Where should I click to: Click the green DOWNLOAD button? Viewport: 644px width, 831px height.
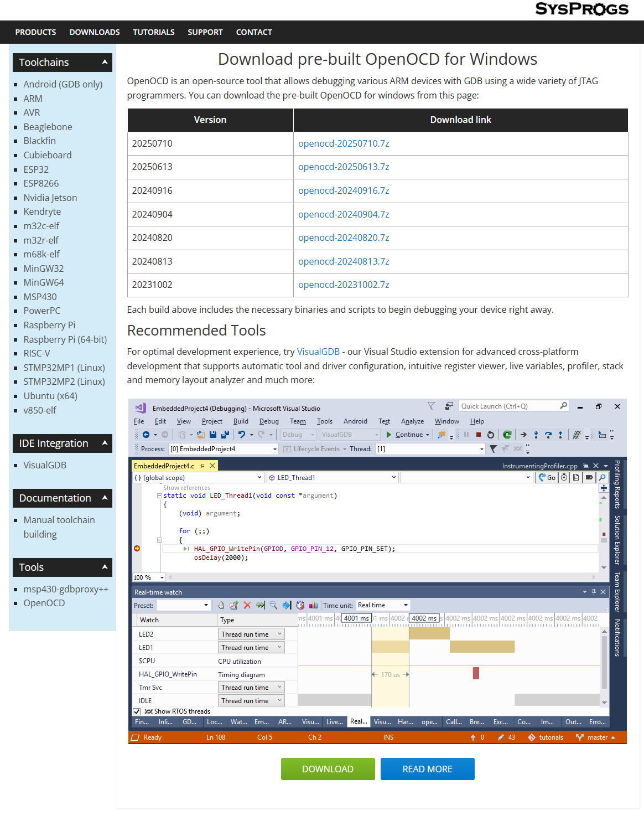click(328, 769)
